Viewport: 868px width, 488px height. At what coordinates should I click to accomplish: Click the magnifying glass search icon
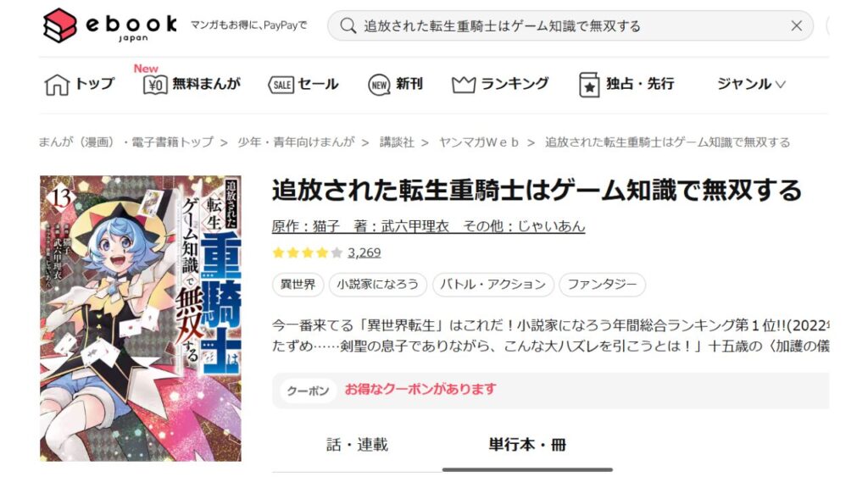tap(348, 25)
